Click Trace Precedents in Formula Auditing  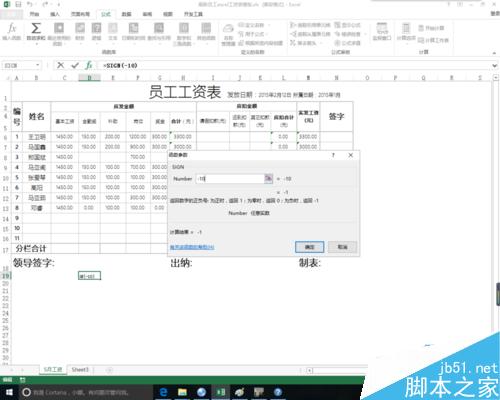pos(310,25)
